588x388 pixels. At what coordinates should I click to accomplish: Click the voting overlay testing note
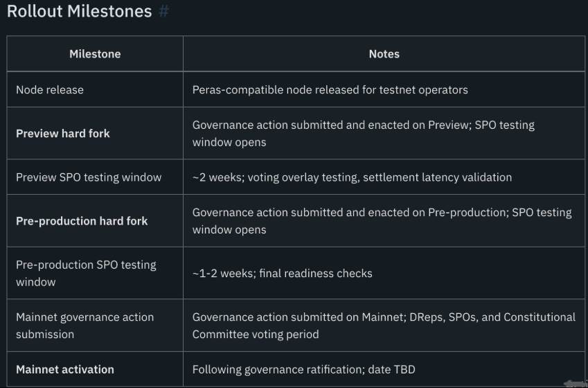[x=352, y=177]
